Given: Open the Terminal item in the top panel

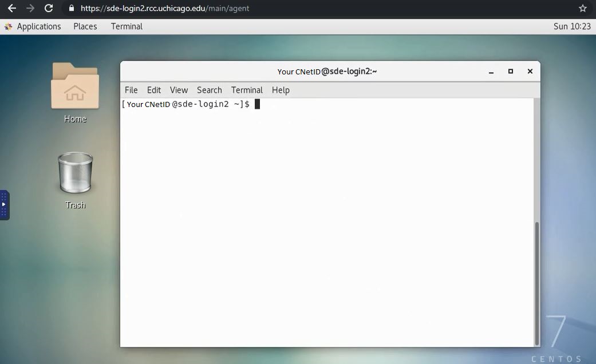Looking at the screenshot, I should (127, 26).
